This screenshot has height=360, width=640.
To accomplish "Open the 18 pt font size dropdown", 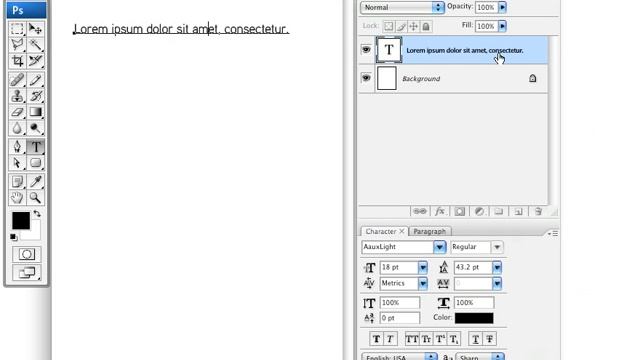I will [423, 268].
